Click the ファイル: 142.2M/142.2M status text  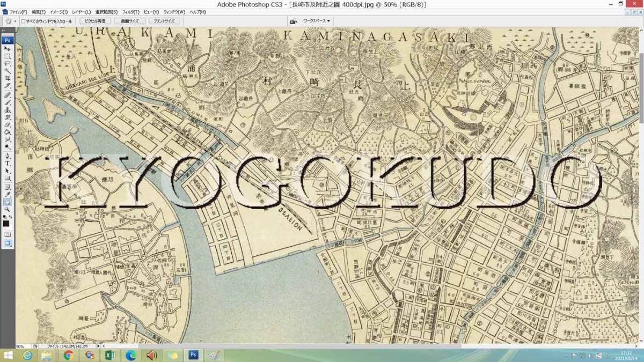coord(67,346)
